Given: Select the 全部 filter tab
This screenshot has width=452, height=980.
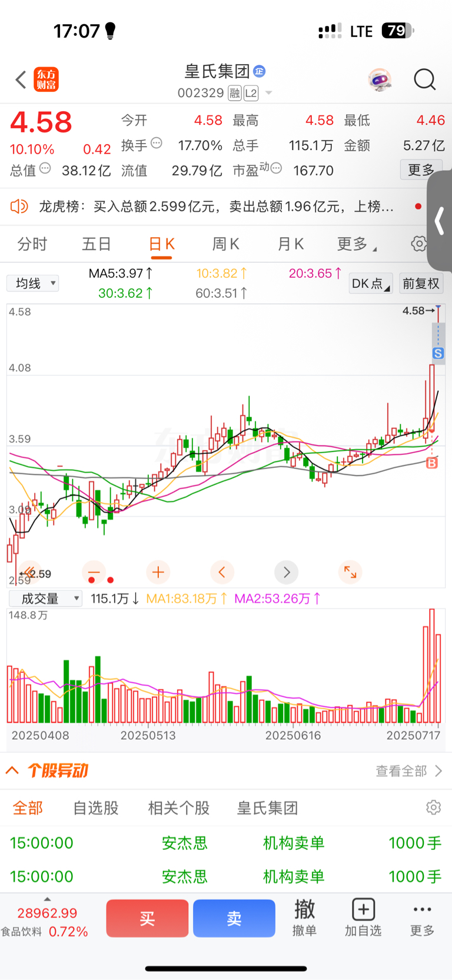Looking at the screenshot, I should click(28, 808).
